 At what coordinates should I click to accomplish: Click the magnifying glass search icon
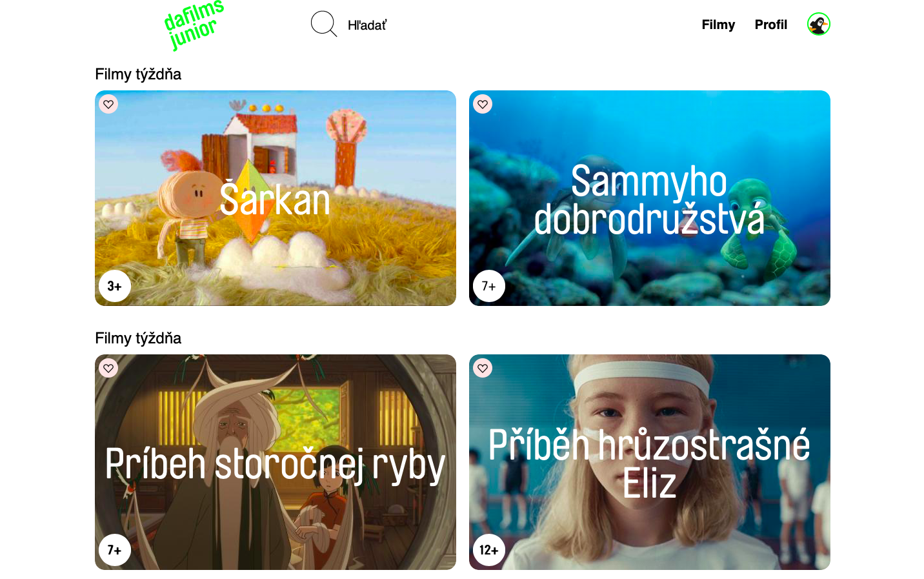pos(324,24)
